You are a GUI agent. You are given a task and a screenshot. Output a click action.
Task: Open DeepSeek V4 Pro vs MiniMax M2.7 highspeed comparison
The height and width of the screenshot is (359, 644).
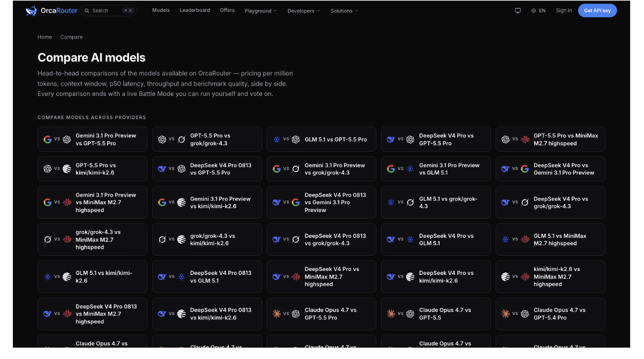coord(322,277)
